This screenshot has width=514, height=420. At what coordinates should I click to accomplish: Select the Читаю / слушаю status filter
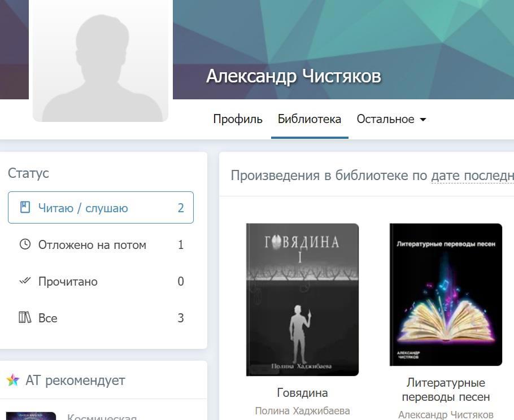point(101,208)
